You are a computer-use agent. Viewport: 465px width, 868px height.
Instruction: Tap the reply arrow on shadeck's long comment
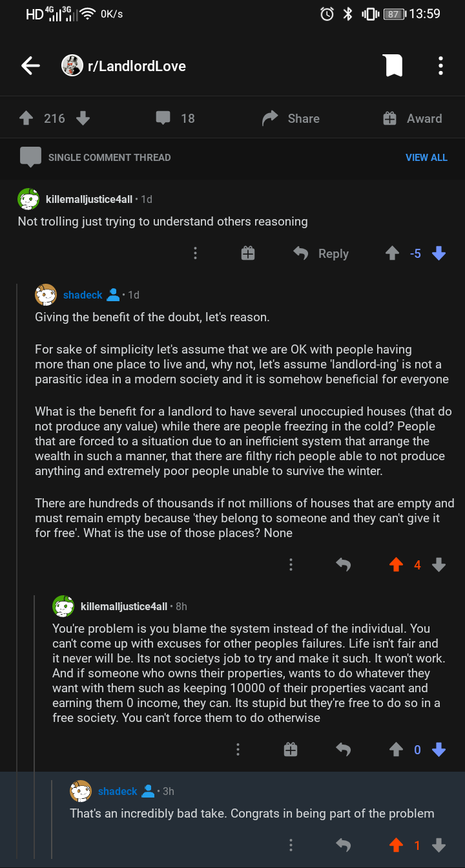(343, 564)
